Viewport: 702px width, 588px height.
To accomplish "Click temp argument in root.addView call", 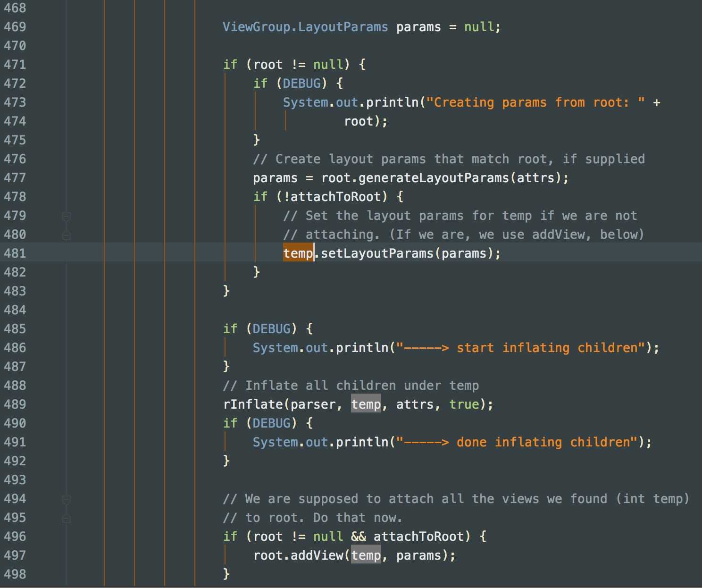I will coord(366,555).
